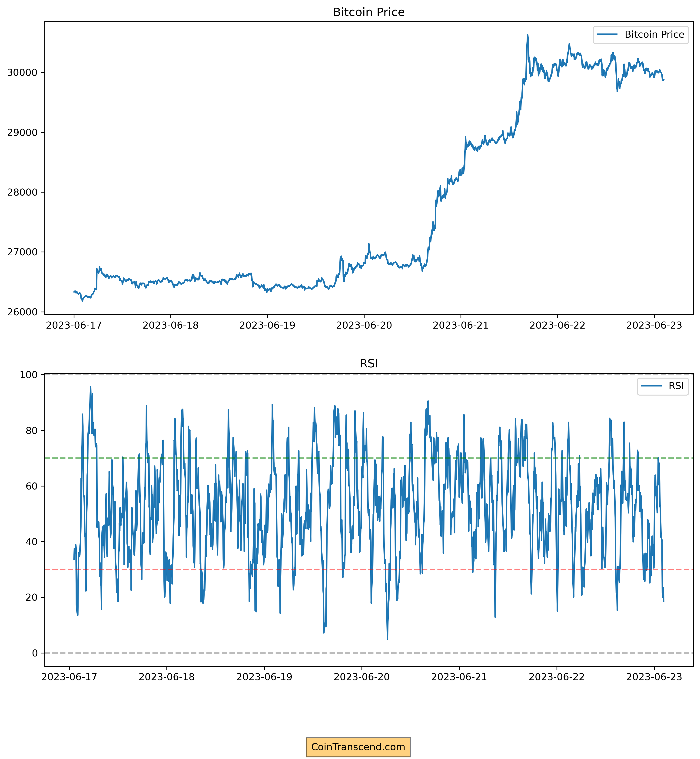Screen dimensions: 700x759
Task: Click the 30000 price axis label
Action: 22,73
